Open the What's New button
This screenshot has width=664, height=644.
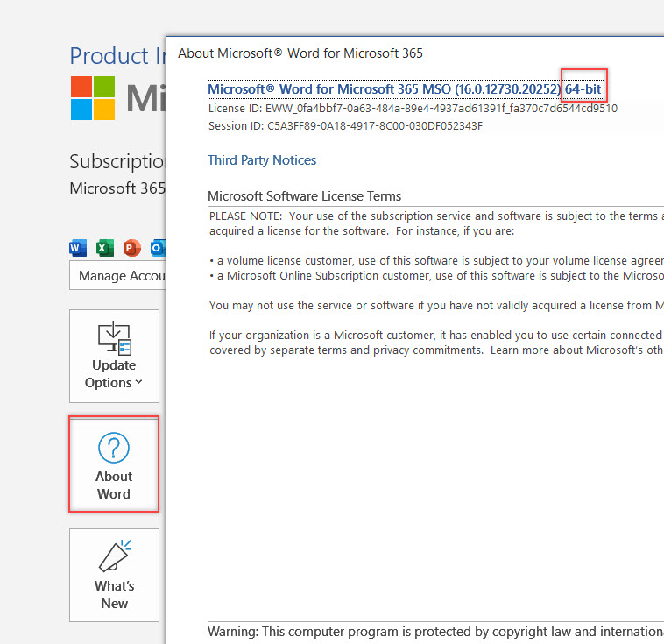coord(114,575)
